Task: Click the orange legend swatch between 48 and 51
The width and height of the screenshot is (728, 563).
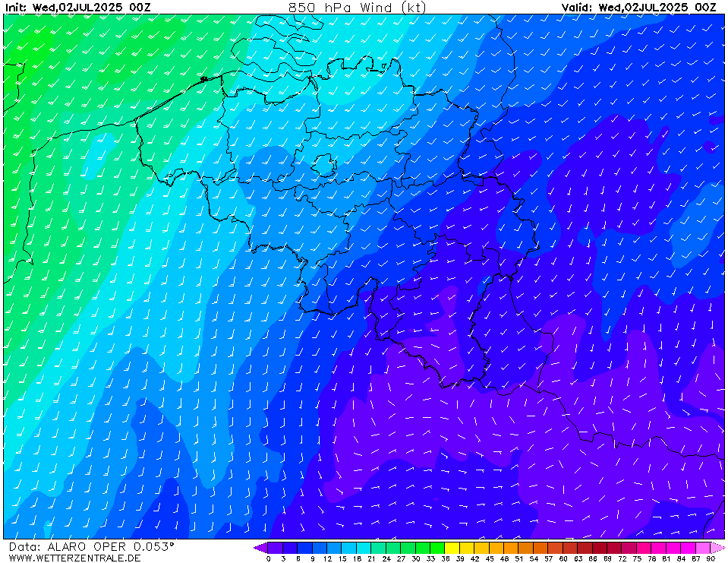Action: click(x=512, y=548)
